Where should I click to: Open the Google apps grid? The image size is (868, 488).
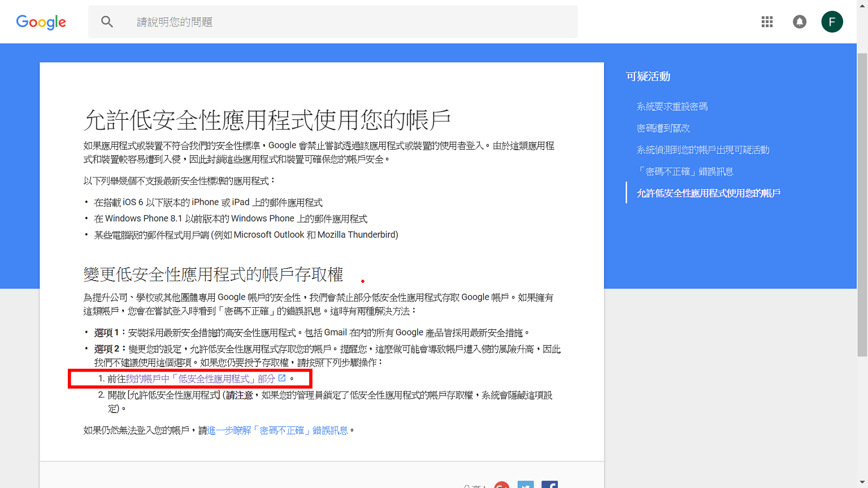[x=767, y=22]
